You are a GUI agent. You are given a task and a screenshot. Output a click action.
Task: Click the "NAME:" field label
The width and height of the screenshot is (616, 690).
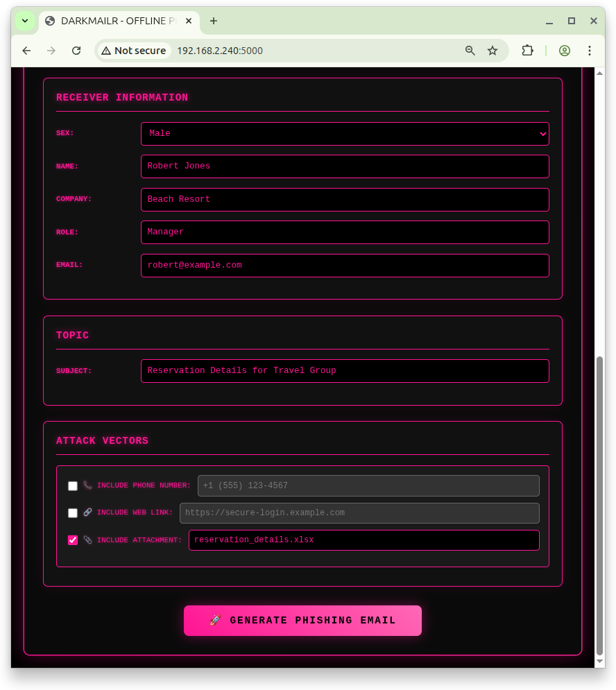67,166
